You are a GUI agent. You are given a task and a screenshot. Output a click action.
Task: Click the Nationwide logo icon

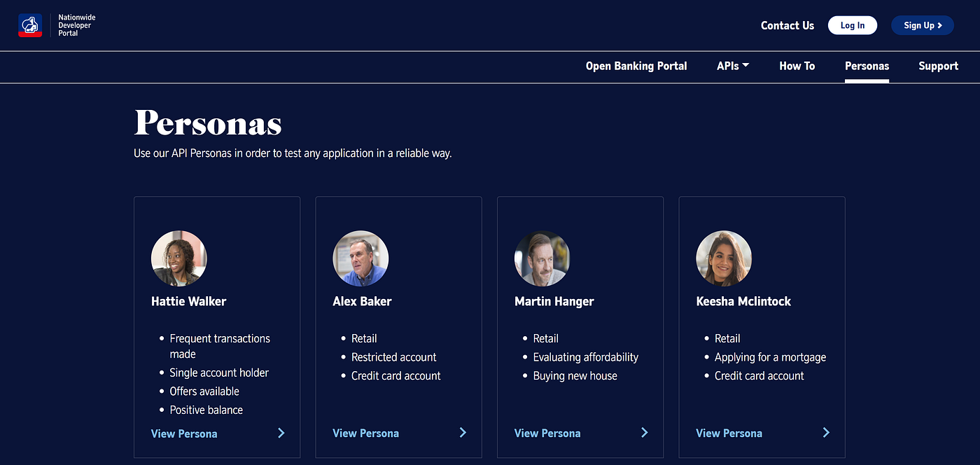pyautogui.click(x=29, y=25)
